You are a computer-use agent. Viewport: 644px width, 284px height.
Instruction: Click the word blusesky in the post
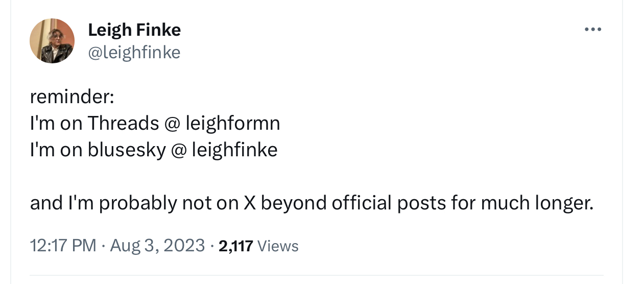click(x=127, y=150)
